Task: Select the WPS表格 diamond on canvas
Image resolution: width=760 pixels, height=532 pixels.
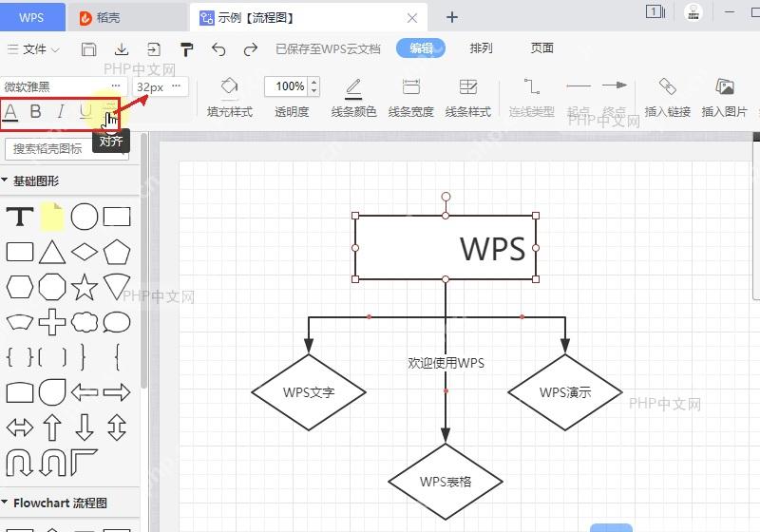Action: [446, 482]
